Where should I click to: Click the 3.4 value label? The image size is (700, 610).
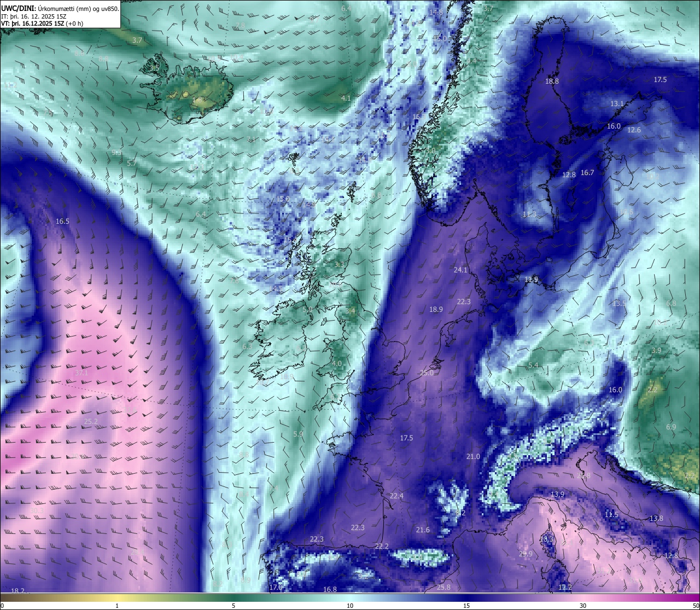(x=350, y=311)
